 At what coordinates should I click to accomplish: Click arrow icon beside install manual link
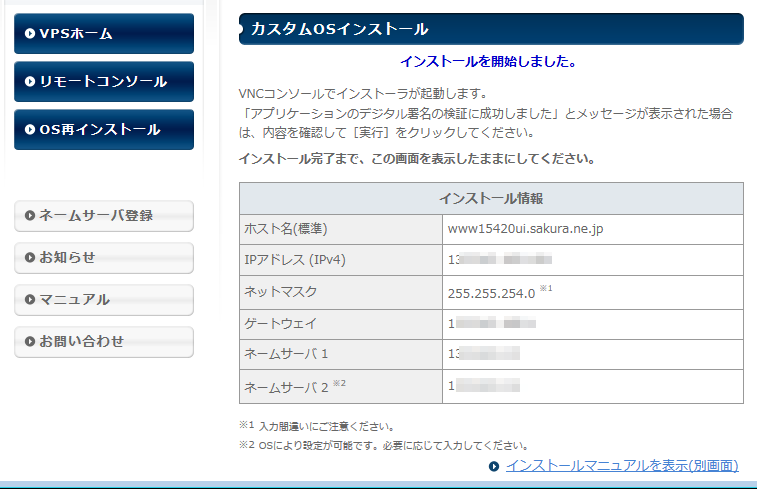click(x=493, y=466)
